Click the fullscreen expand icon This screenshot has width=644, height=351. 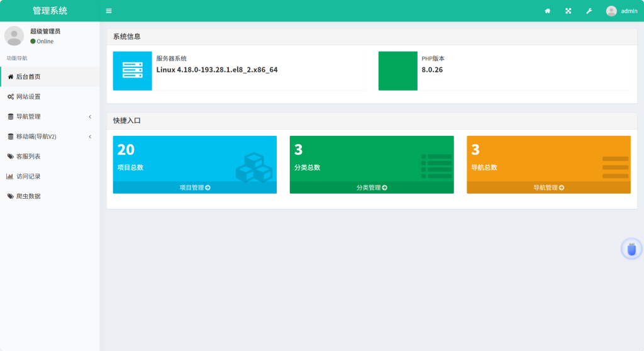tap(568, 11)
